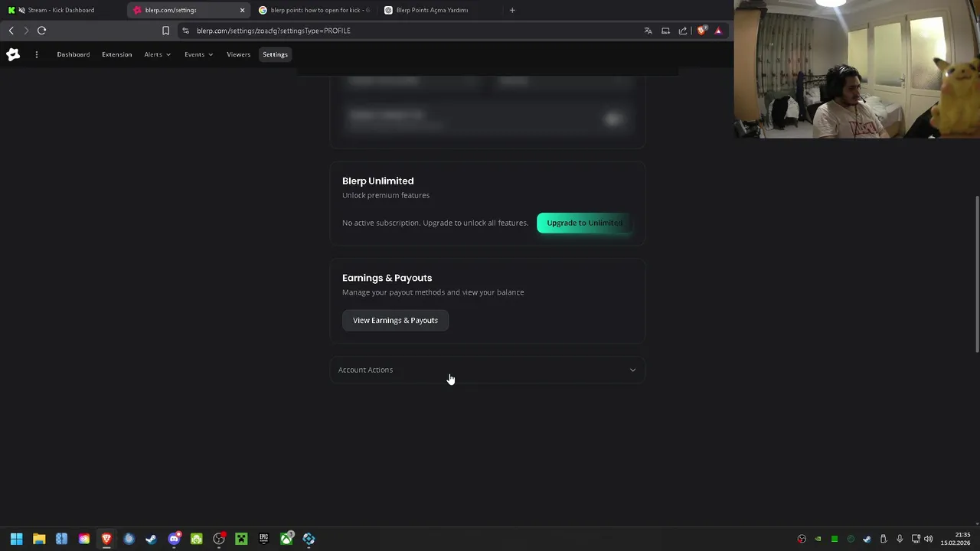The image size is (980, 551).
Task: Click the share icon in the address bar
Action: pyautogui.click(x=683, y=31)
